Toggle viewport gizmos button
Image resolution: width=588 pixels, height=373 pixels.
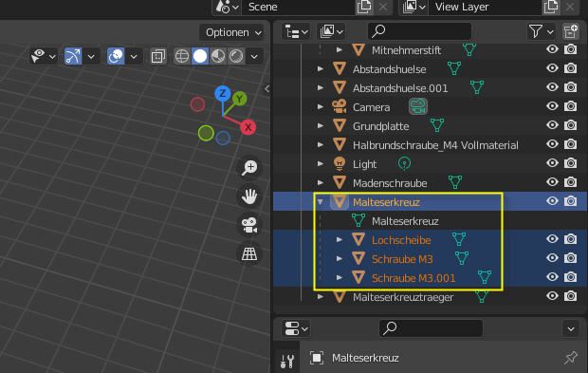pos(73,56)
